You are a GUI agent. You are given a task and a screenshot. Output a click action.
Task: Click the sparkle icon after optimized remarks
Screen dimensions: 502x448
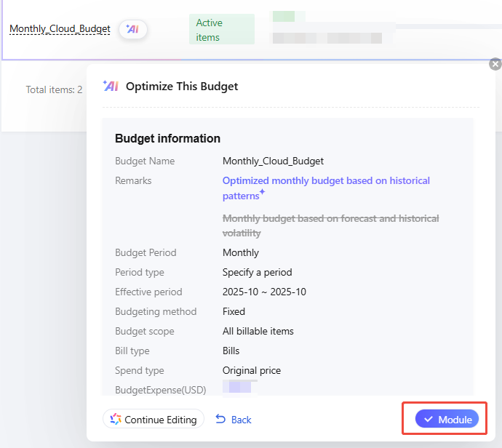262,193
